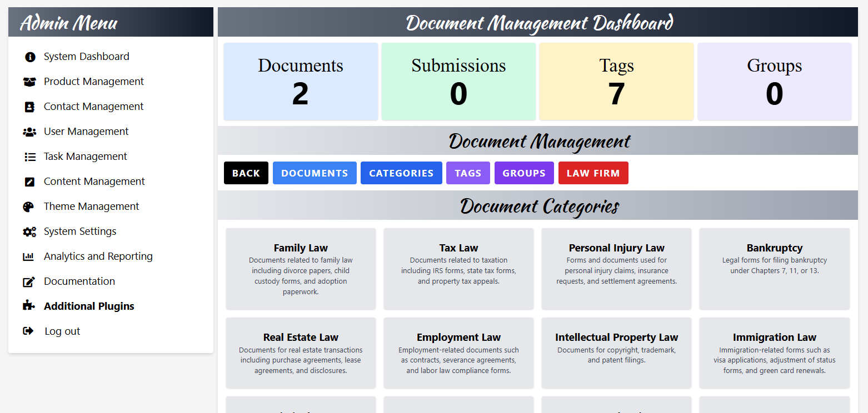The image size is (868, 413).
Task: Click the Theme Management palette icon
Action: click(28, 206)
